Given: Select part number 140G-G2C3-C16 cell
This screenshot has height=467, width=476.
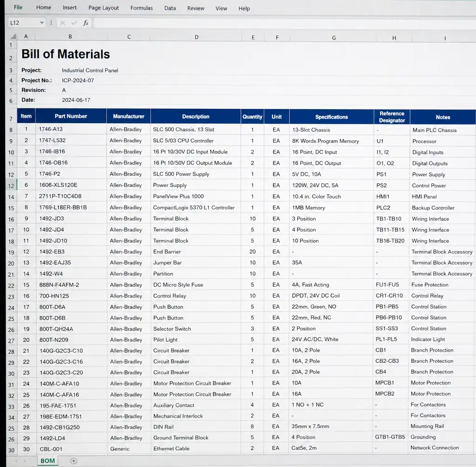Looking at the screenshot, I should (72, 361).
